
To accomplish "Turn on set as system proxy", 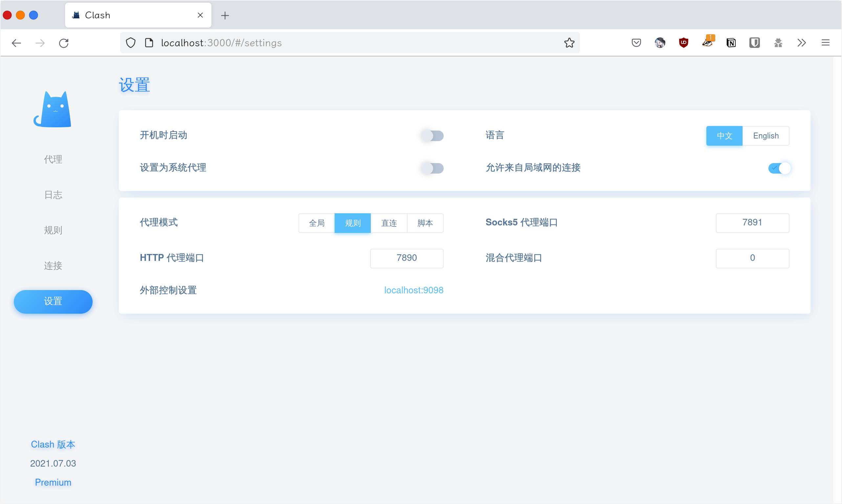I will (x=432, y=168).
